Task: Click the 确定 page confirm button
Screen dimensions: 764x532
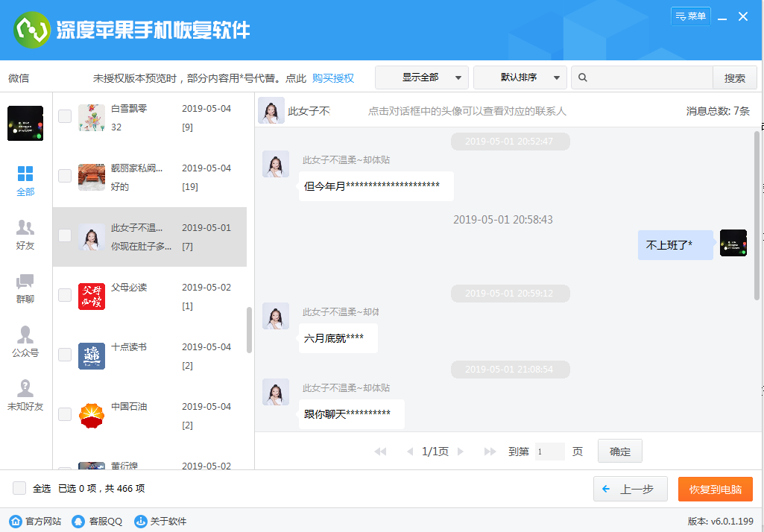Action: (620, 451)
